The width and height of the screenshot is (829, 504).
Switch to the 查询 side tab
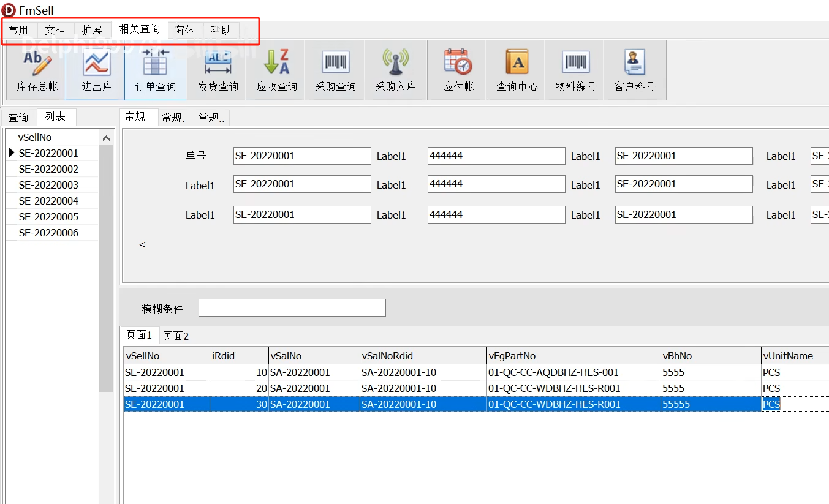(18, 118)
